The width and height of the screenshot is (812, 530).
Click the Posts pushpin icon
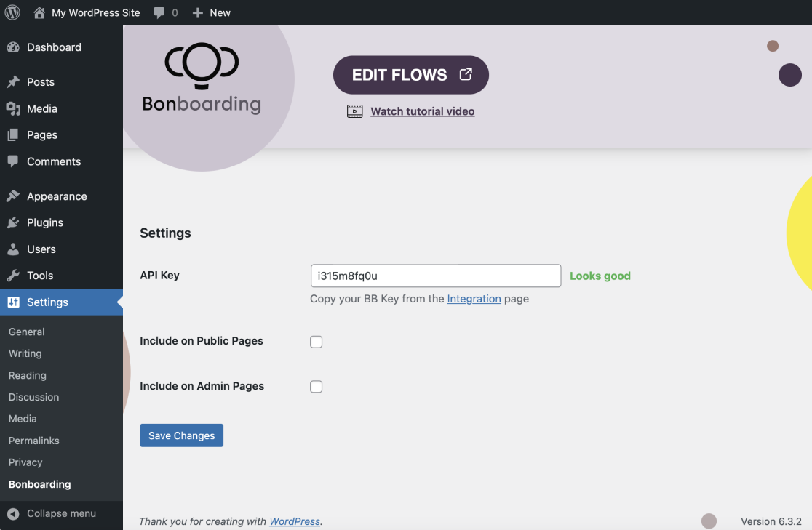click(x=13, y=82)
